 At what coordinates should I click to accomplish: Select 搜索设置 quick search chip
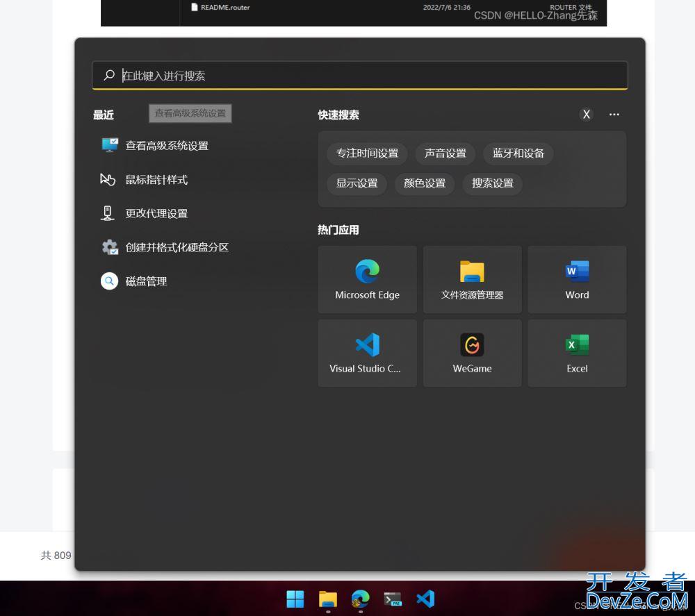click(x=493, y=183)
